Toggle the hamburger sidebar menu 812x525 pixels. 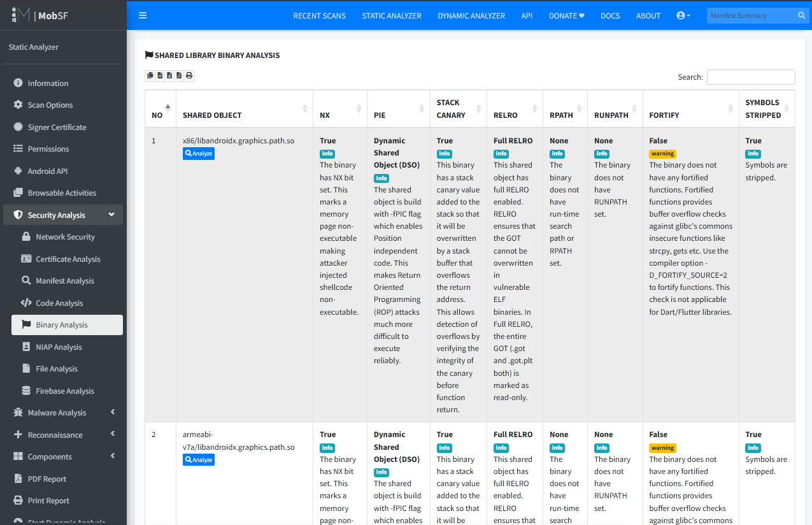[143, 15]
